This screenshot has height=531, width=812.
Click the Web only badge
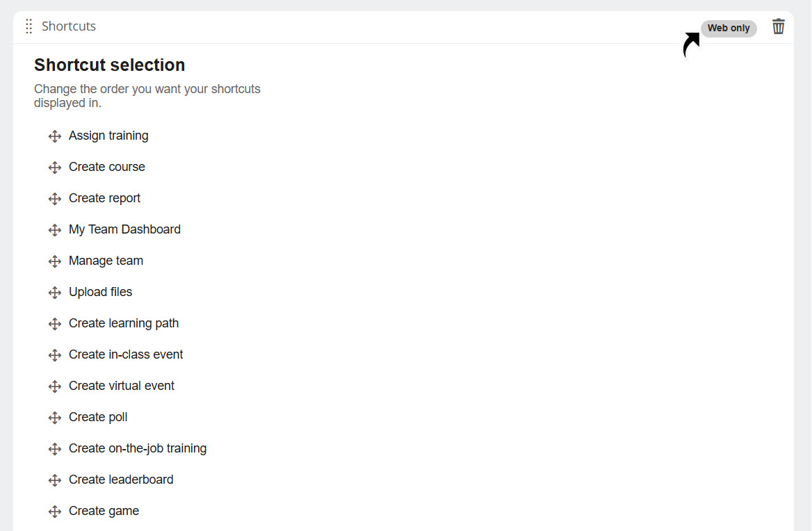729,28
